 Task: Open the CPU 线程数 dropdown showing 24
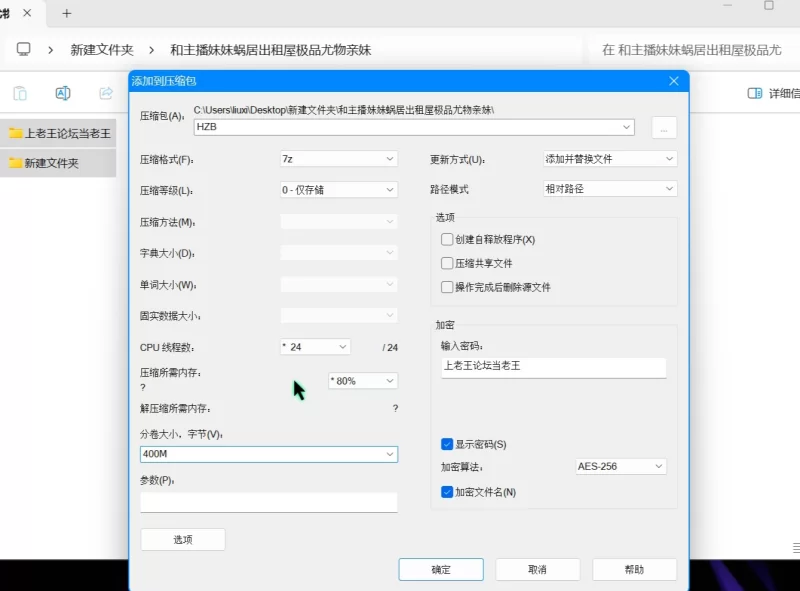[315, 347]
